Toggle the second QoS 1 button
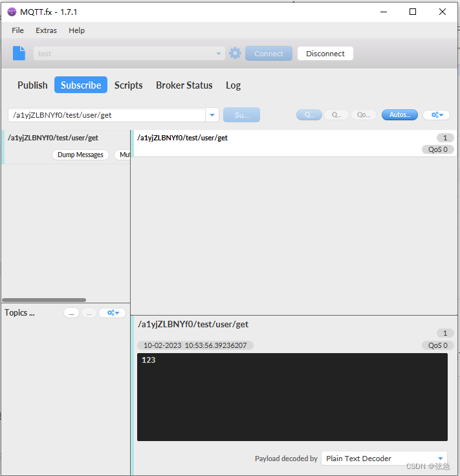The image size is (460, 476). tap(336, 114)
